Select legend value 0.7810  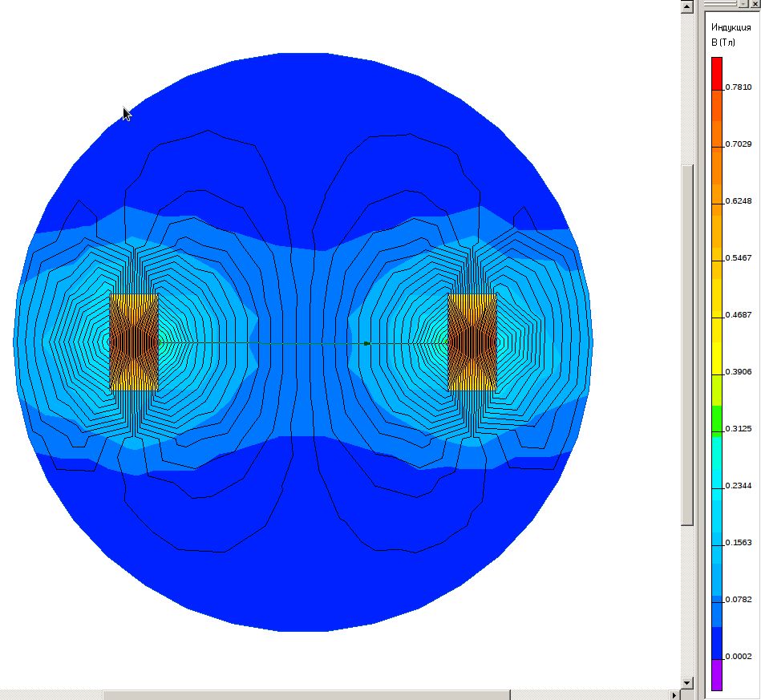pyautogui.click(x=739, y=87)
